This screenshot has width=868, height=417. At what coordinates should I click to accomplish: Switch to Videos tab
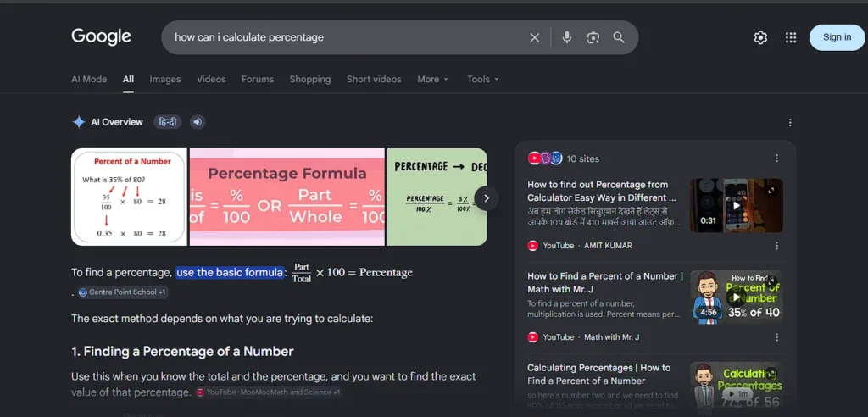tap(211, 79)
